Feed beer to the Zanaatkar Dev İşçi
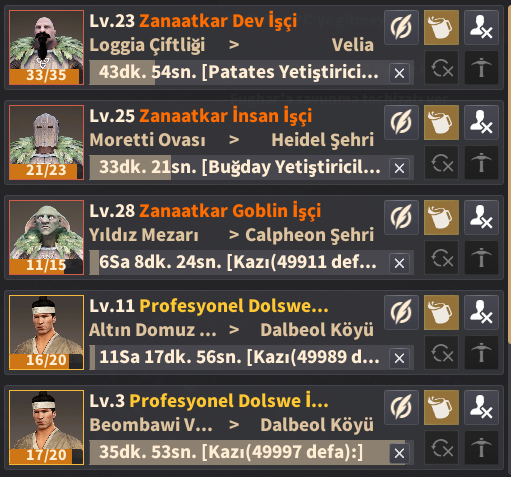 point(441,27)
